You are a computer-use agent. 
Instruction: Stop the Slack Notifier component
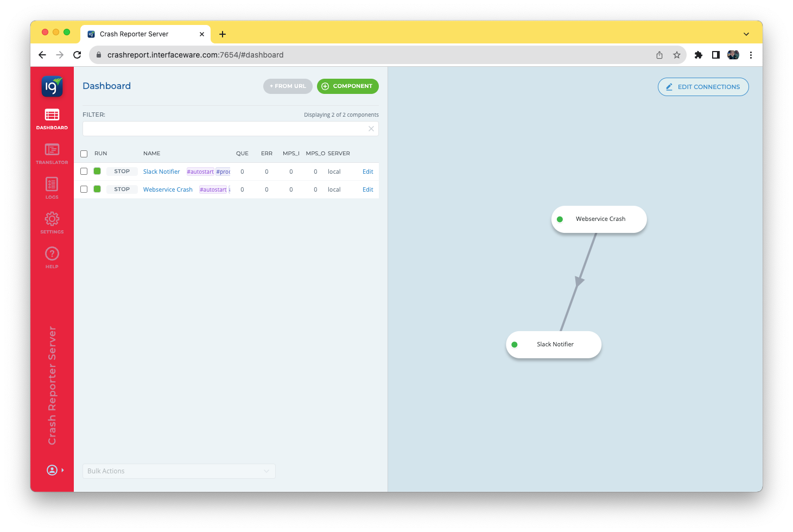(122, 172)
